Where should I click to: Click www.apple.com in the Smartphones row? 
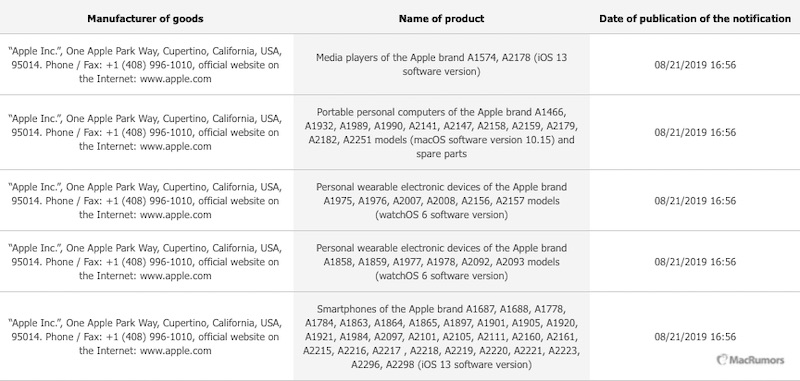tap(176, 351)
